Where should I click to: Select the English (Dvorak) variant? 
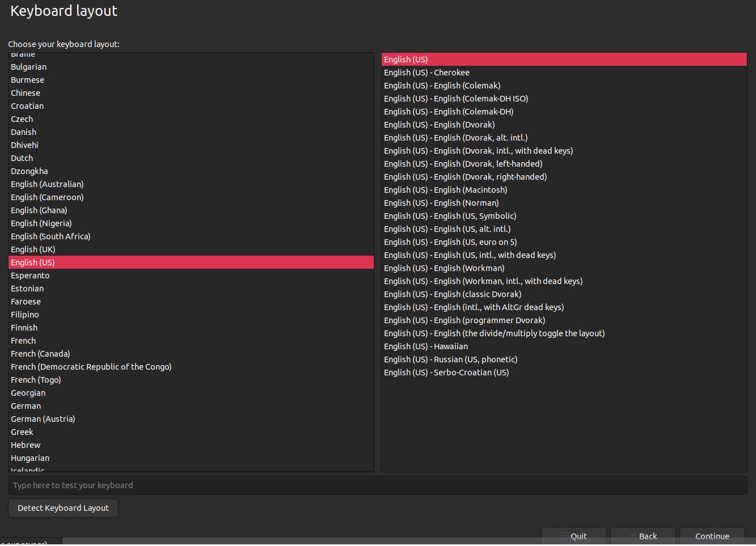[439, 125]
